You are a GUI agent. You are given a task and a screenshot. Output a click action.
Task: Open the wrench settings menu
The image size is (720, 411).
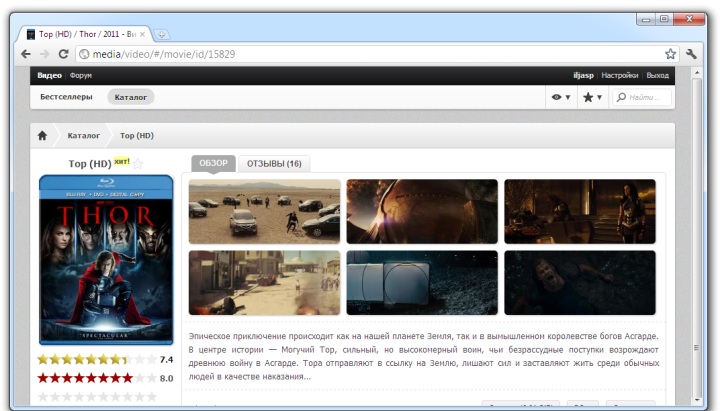coord(691,54)
